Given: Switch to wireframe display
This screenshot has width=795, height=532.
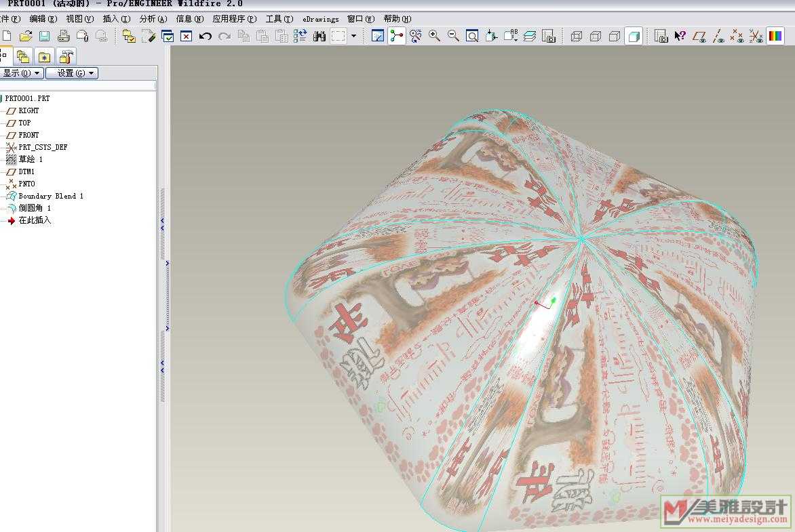Looking at the screenshot, I should [577, 36].
